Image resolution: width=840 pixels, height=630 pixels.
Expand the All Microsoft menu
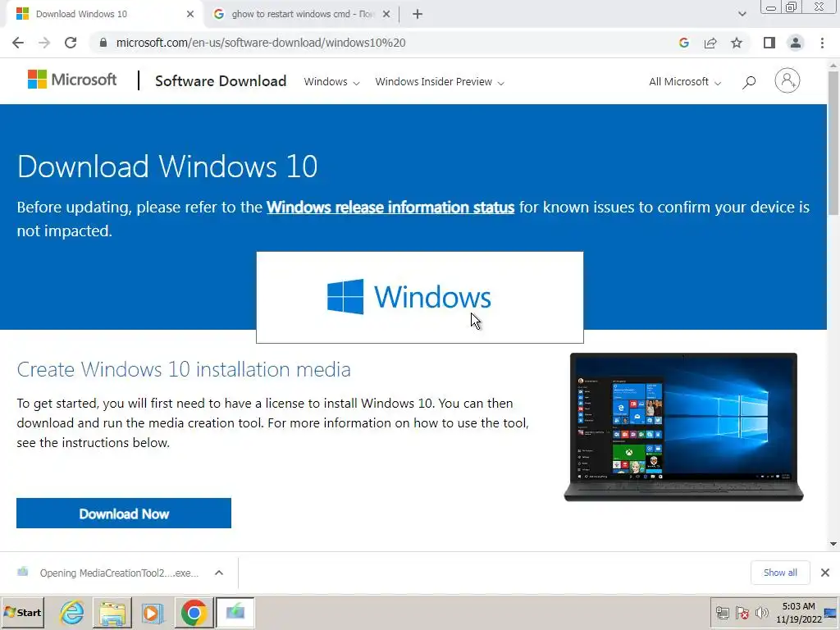click(x=685, y=82)
